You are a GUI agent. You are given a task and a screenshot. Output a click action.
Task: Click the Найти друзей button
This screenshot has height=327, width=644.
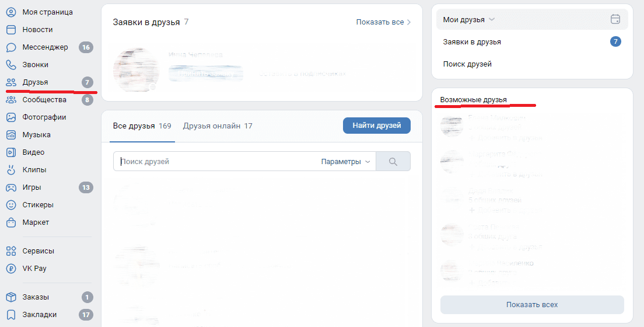pyautogui.click(x=377, y=126)
